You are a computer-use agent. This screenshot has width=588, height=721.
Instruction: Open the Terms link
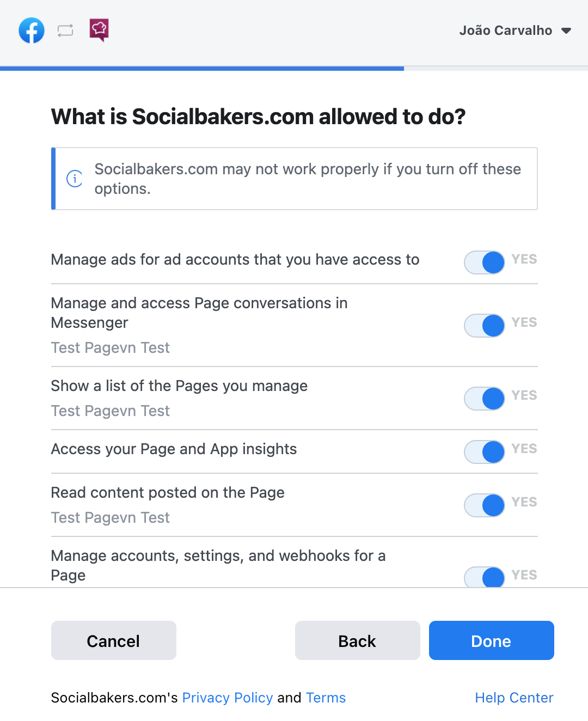click(x=326, y=698)
